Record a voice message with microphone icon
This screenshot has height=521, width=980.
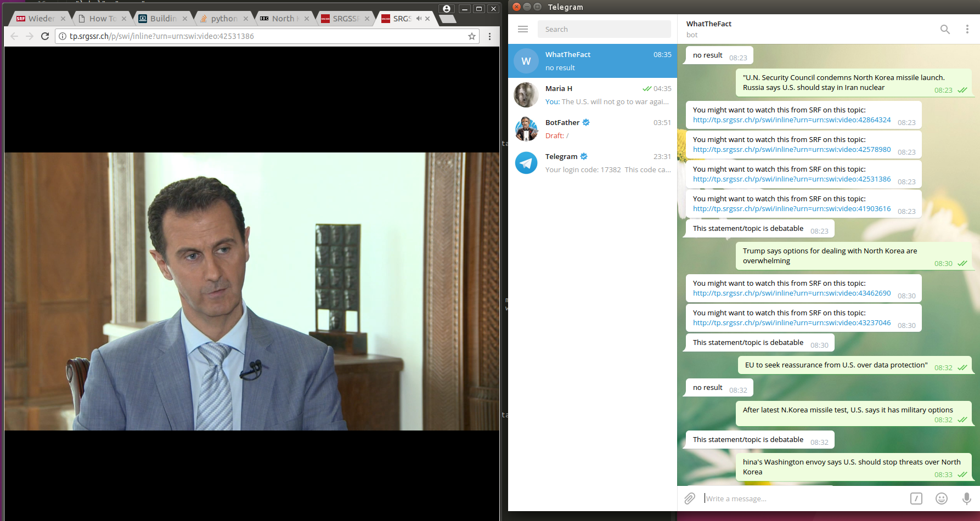tap(967, 499)
